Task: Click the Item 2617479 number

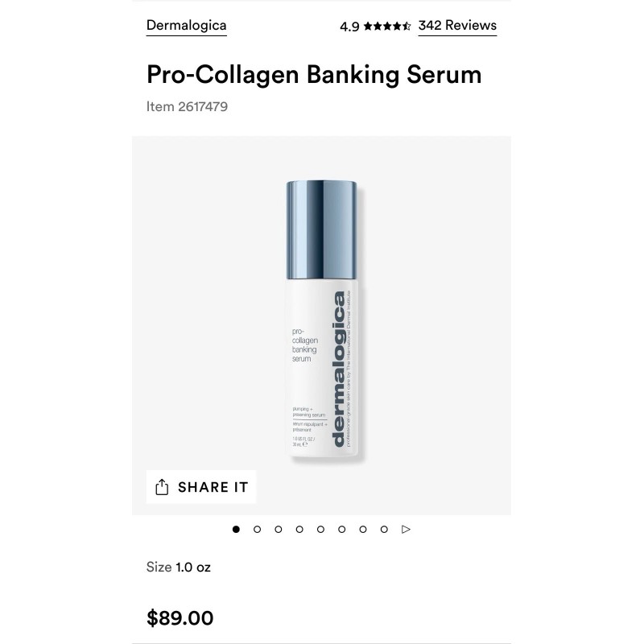Action: [187, 106]
